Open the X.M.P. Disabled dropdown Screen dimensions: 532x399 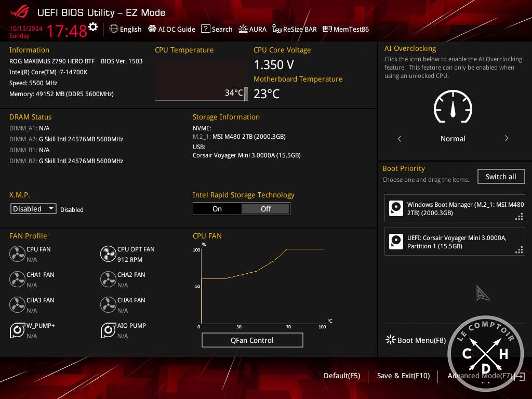click(x=33, y=209)
